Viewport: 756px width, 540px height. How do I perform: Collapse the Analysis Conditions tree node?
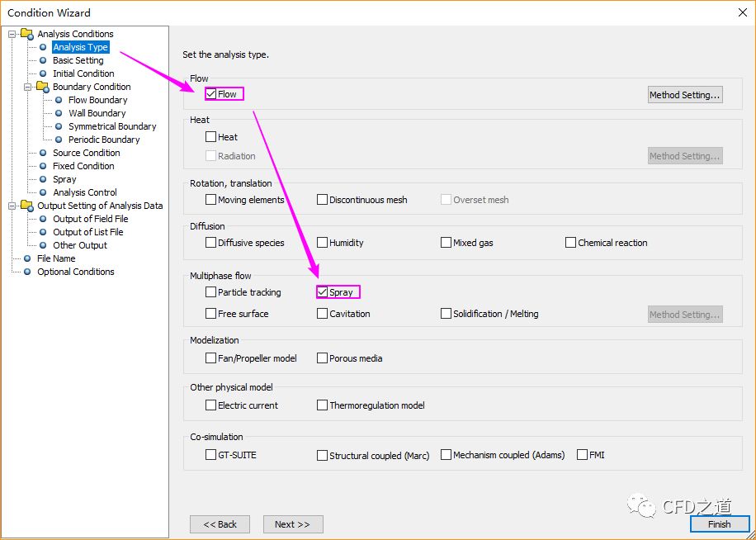pos(12,34)
